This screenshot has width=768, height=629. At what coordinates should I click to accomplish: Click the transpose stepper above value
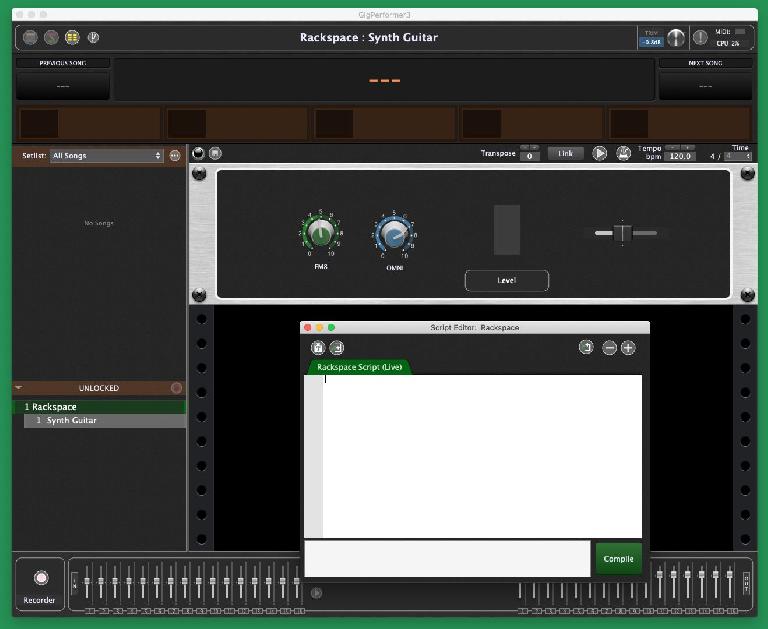pyautogui.click(x=529, y=147)
